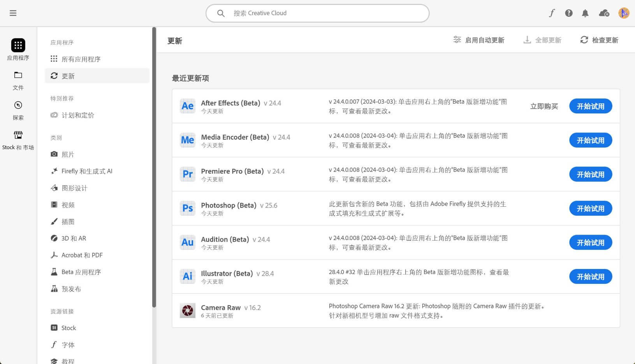The height and width of the screenshot is (364, 635).
Task: Open the 图形设计 category
Action: coord(97,188)
